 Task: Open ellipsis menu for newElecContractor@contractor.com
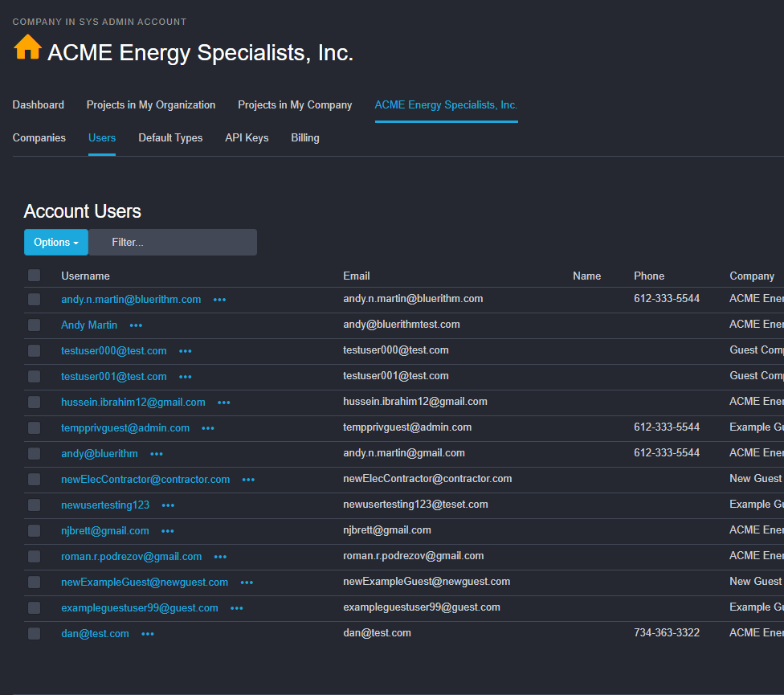pyautogui.click(x=248, y=480)
